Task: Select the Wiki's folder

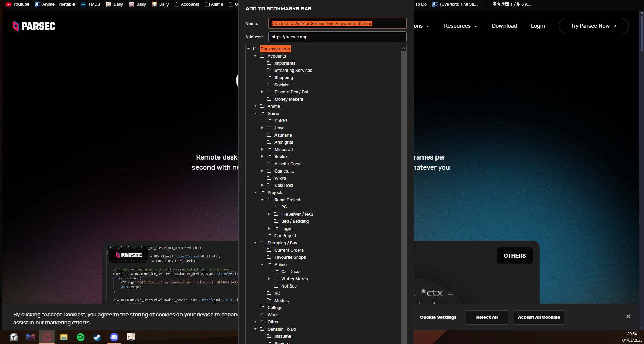Action: click(280, 178)
